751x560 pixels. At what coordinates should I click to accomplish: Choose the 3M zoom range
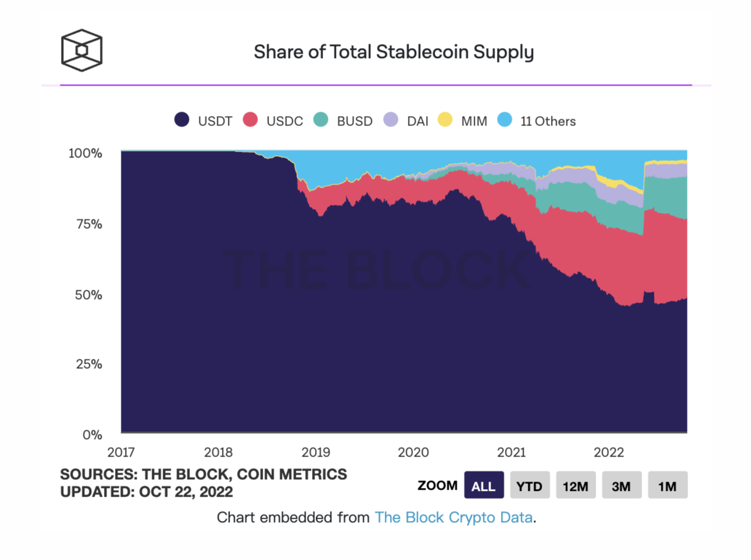(x=621, y=486)
